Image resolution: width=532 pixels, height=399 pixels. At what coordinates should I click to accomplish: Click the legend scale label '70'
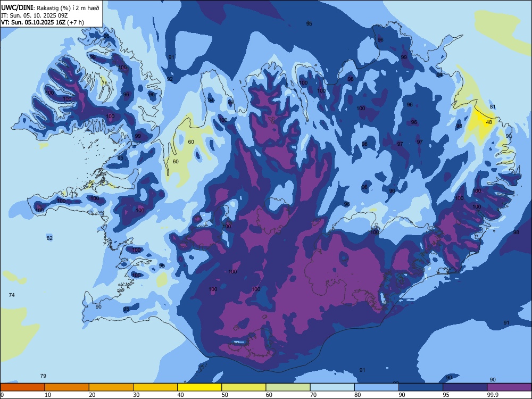point(313,395)
